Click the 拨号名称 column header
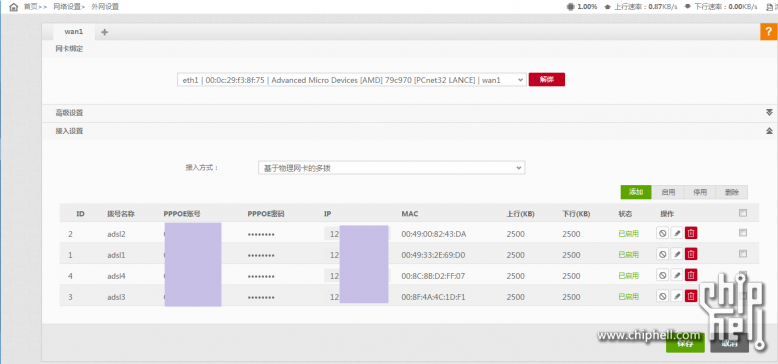Viewport: 778px width, 364px height. 121,214
